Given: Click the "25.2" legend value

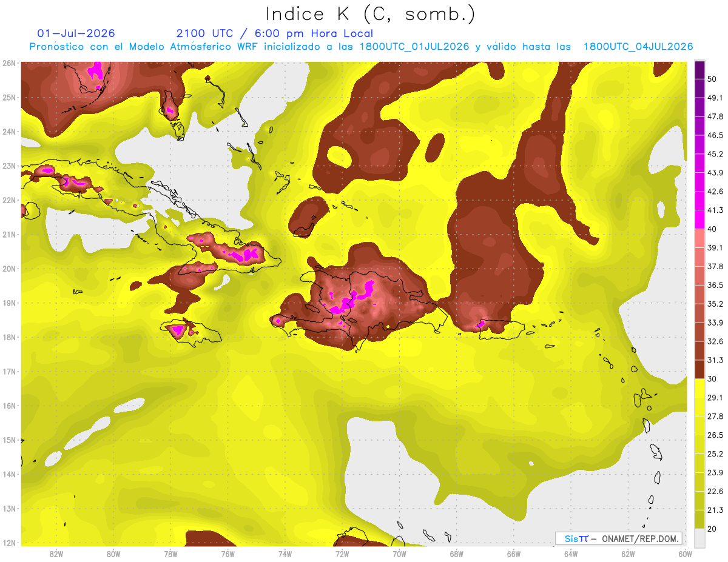Looking at the screenshot, I should coord(715,454).
